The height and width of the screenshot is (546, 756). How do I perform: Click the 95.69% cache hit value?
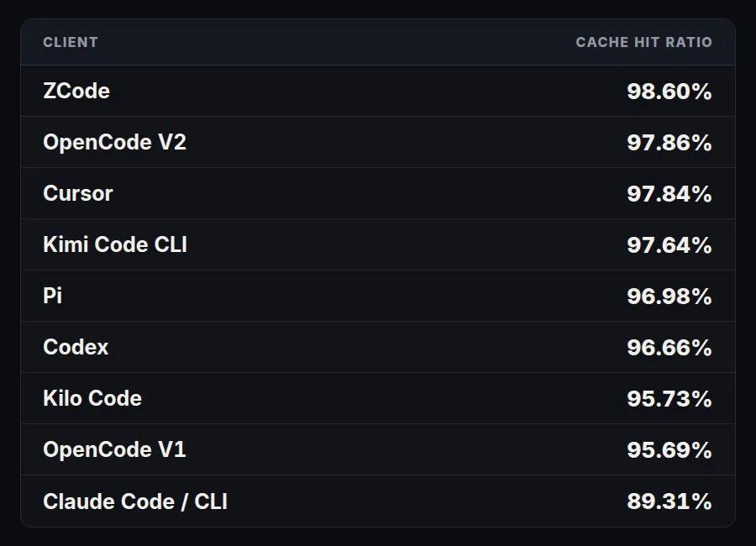point(669,450)
